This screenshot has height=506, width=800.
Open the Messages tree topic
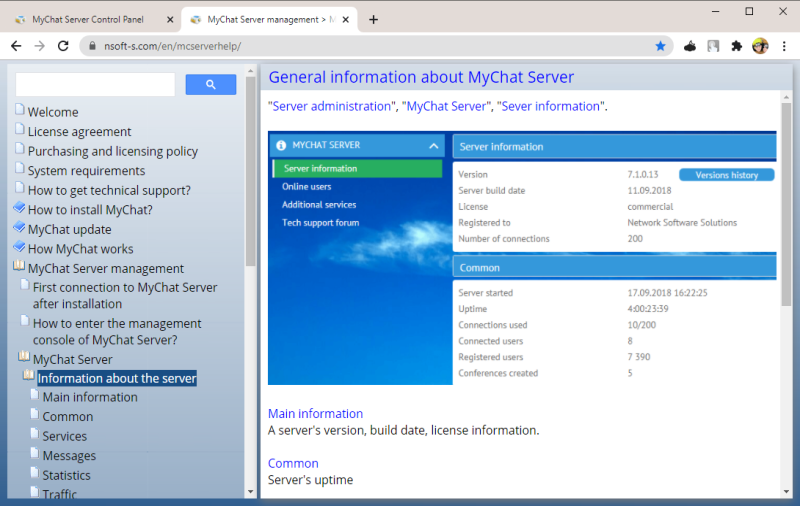point(69,456)
